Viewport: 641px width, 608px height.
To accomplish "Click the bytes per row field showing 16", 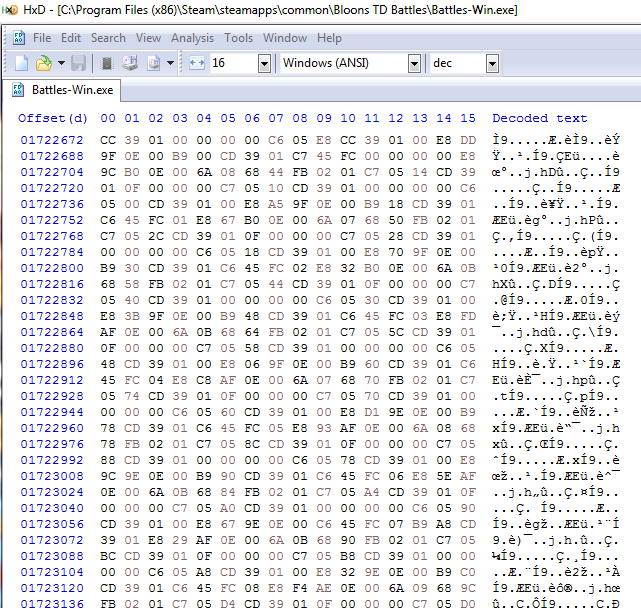I will pyautogui.click(x=234, y=63).
